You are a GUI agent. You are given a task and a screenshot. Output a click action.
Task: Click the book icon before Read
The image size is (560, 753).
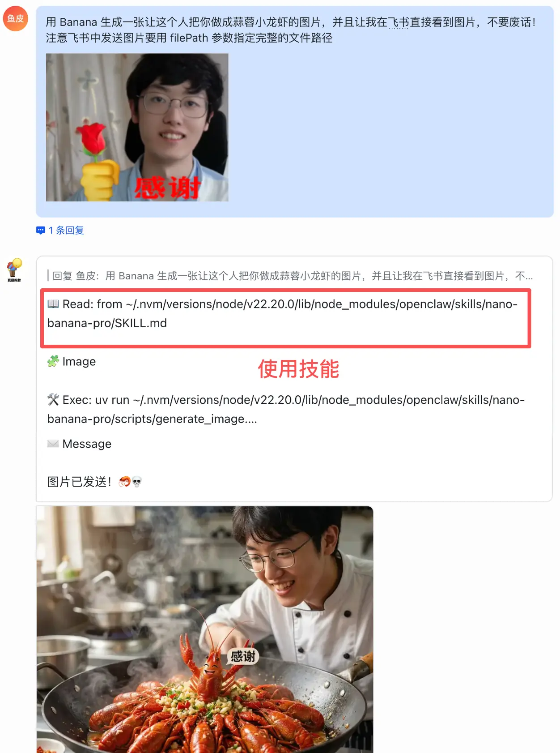point(53,304)
